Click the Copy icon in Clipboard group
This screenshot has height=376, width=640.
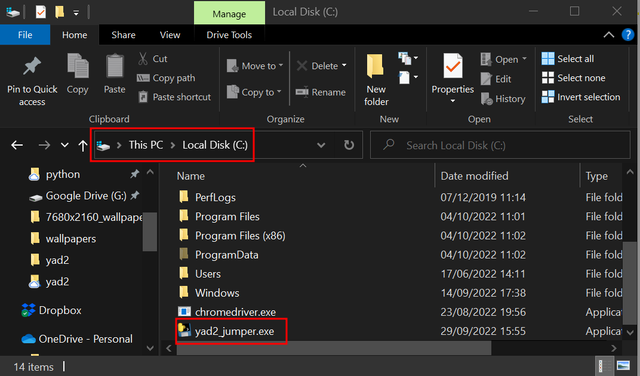click(x=78, y=66)
